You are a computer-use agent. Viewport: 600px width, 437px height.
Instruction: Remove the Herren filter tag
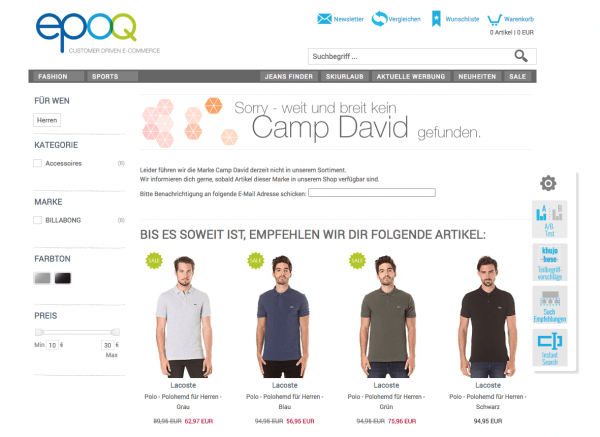coord(47,120)
